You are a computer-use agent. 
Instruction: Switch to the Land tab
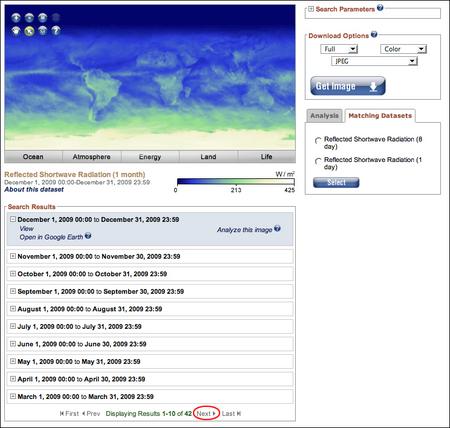point(208,157)
